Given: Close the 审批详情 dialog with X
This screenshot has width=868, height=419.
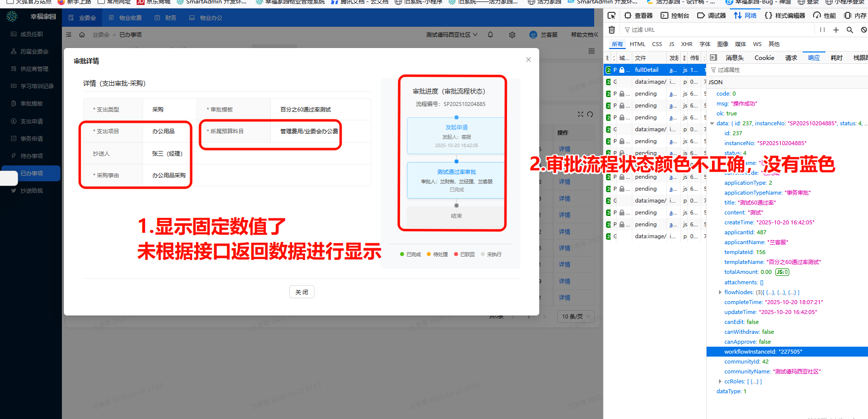Looking at the screenshot, I should pyautogui.click(x=528, y=59).
